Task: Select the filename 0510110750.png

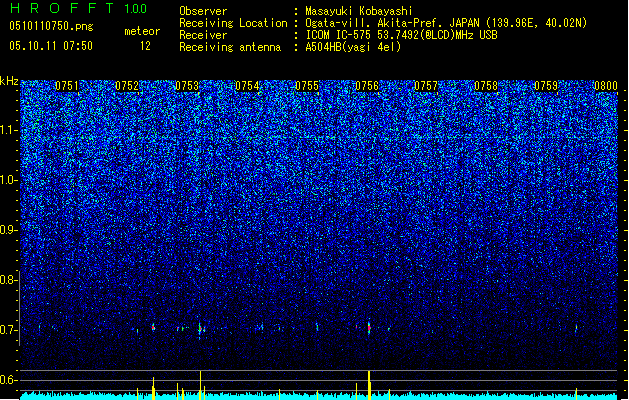Action: point(51,26)
